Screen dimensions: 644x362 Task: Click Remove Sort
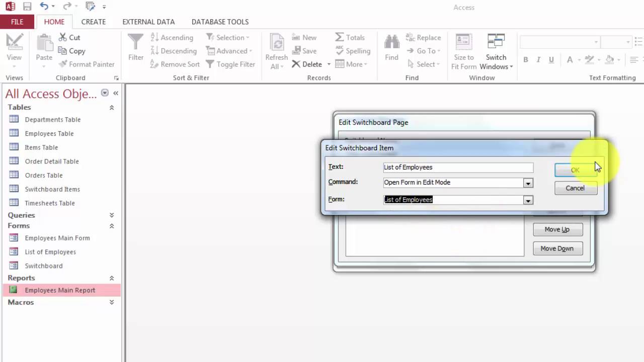point(175,64)
